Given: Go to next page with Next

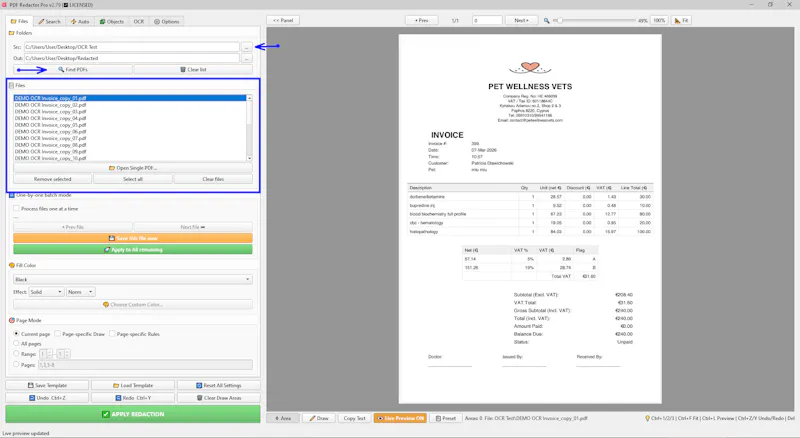Looking at the screenshot, I should pyautogui.click(x=521, y=20).
